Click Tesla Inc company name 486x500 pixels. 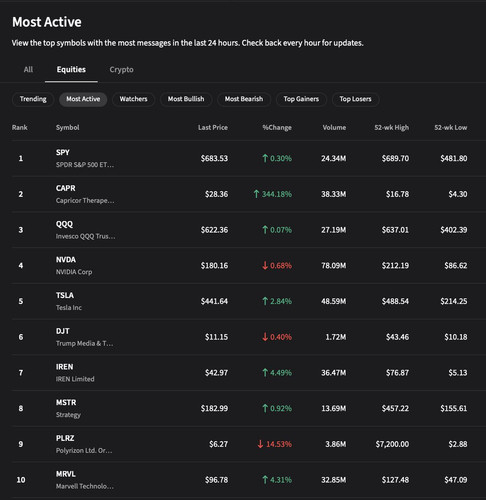[x=69, y=308]
